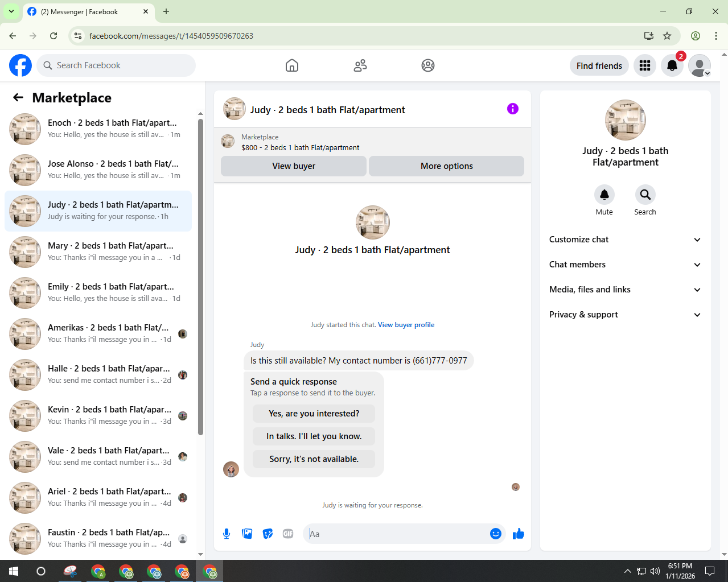Open Vale's apartment conversation
The height and width of the screenshot is (582, 728).
(x=98, y=457)
